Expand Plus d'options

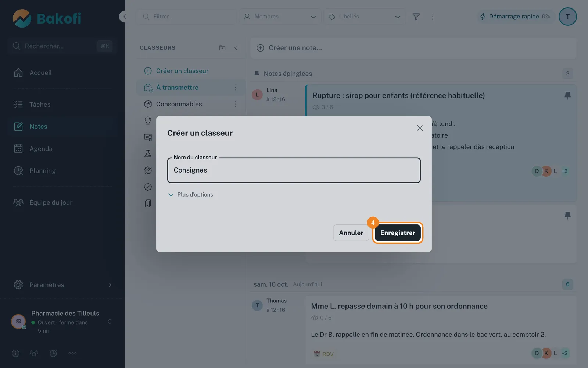pos(190,195)
